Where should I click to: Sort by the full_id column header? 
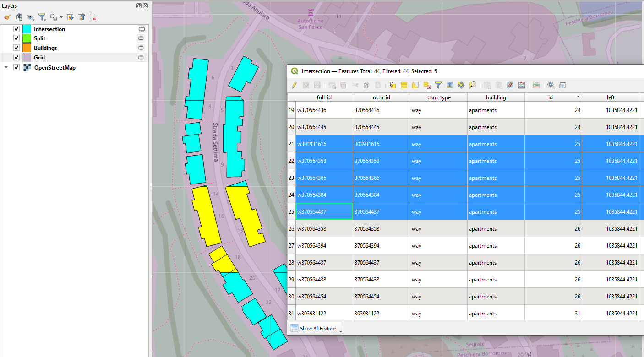tap(324, 97)
